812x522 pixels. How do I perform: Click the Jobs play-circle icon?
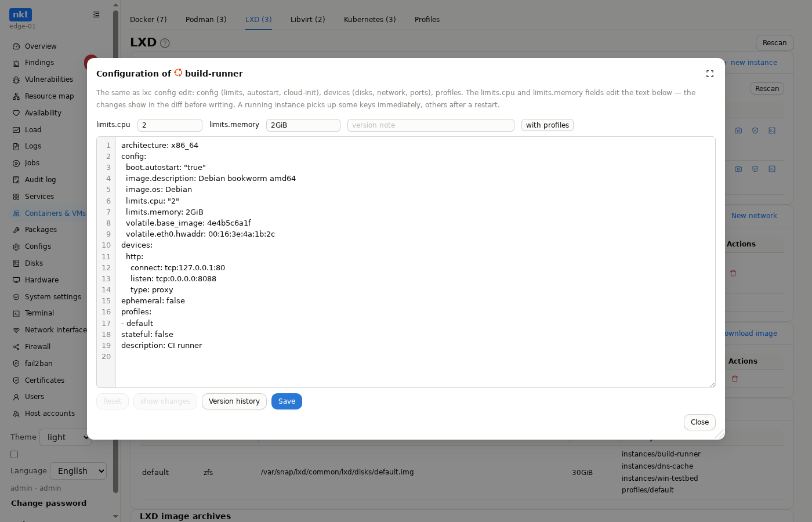[x=16, y=163]
